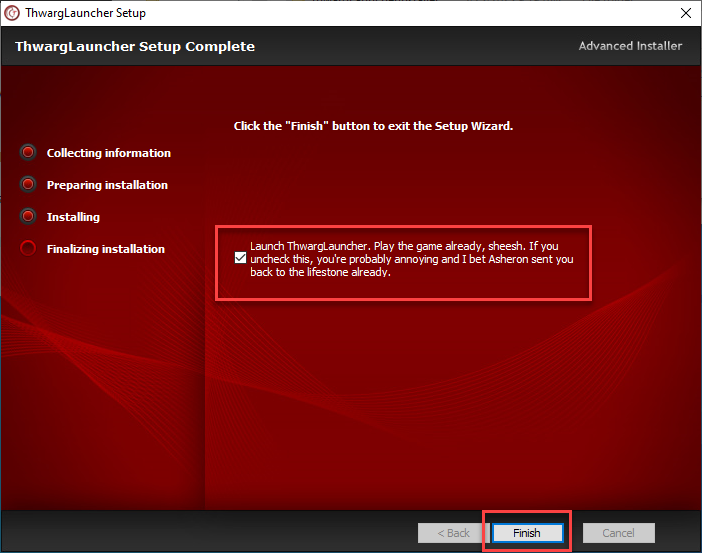Click the "ThwargLauncher Setup Complete" heading
This screenshot has width=702, height=553.
[x=135, y=46]
